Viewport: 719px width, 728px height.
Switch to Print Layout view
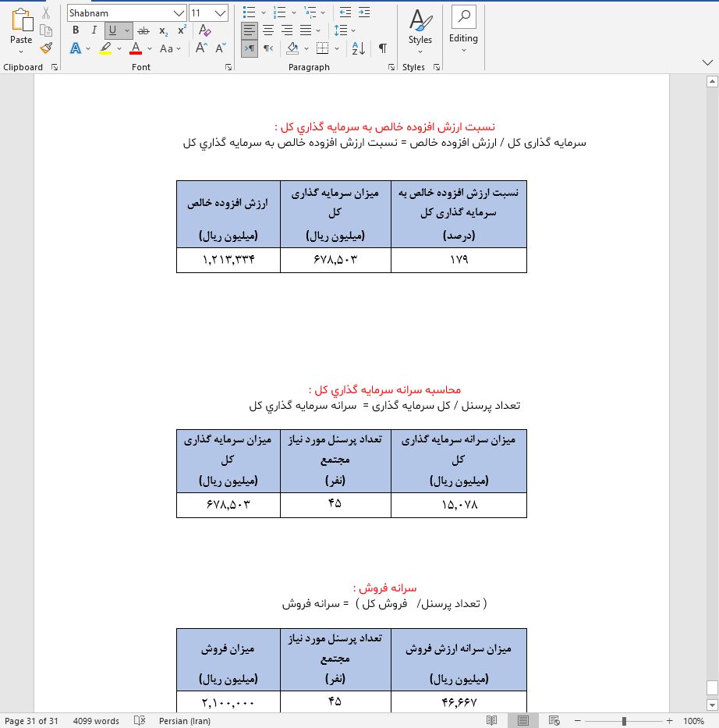pyautogui.click(x=523, y=720)
